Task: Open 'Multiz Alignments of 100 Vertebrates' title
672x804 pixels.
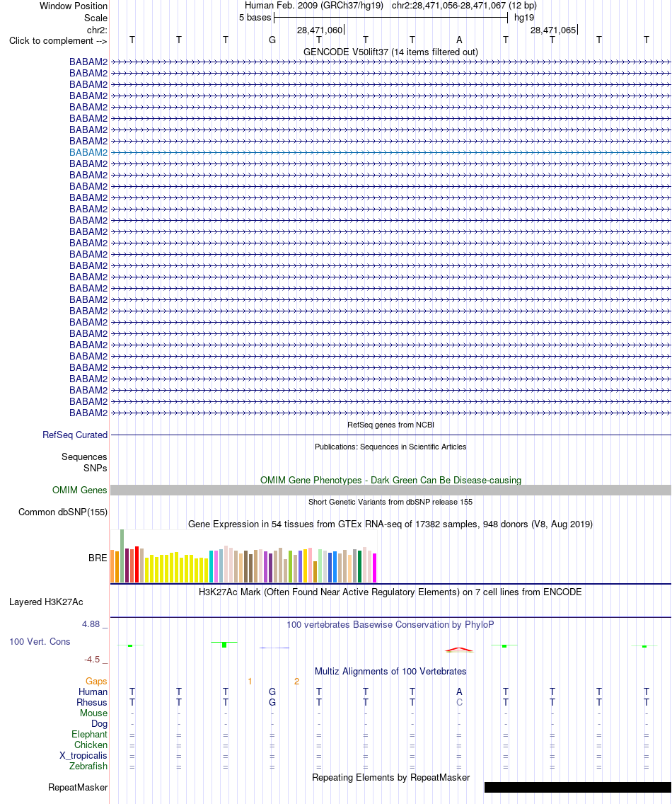Action: pos(390,672)
